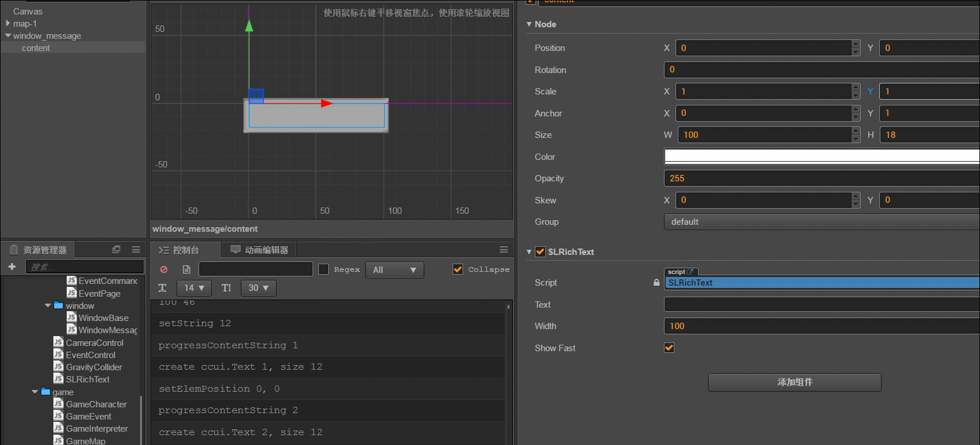Click the 添加组件 add component button
980x445 pixels.
794,382
